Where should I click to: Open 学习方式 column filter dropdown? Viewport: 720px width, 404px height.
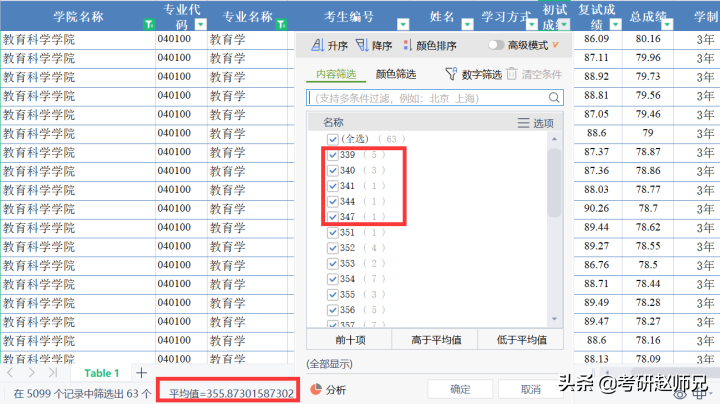click(x=532, y=24)
